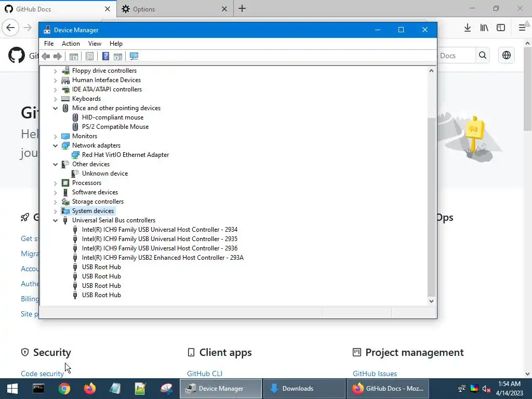Viewport: 532px width, 399px height.
Task: Click the Firefox back navigation button
Action: click(10, 28)
